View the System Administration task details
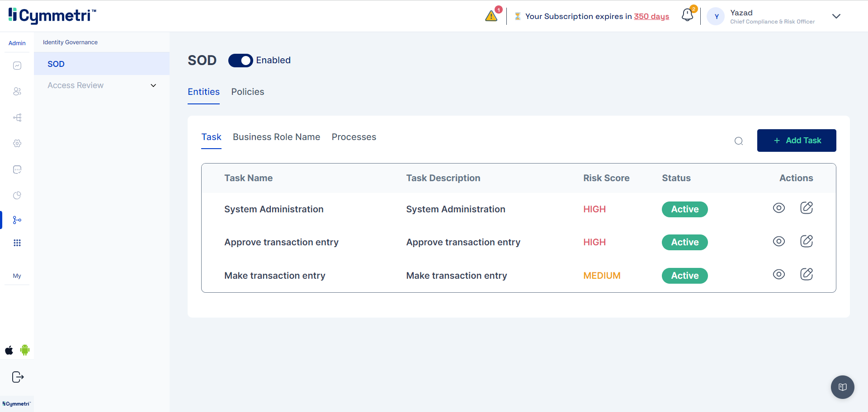The image size is (868, 412). coord(778,208)
